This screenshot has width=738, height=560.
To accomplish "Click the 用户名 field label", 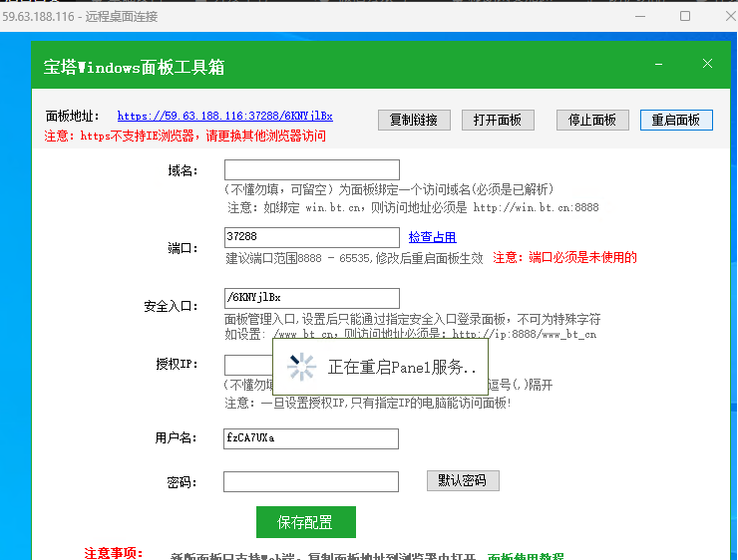I will click(x=177, y=437).
